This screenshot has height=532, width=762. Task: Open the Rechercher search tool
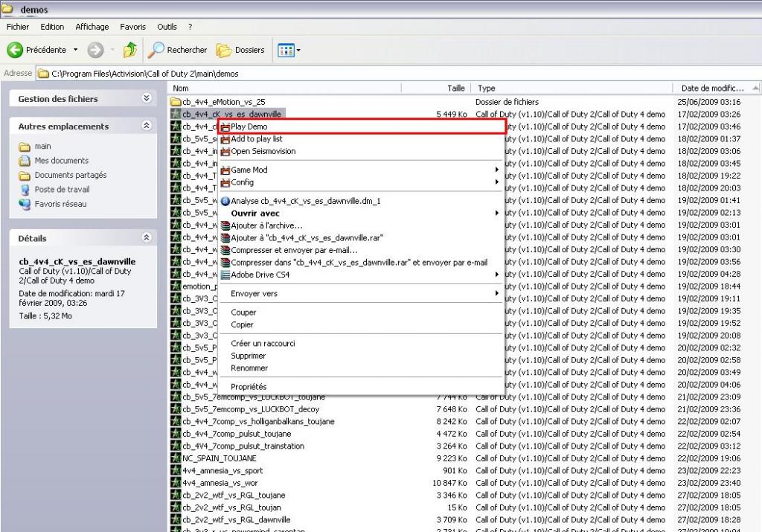178,50
